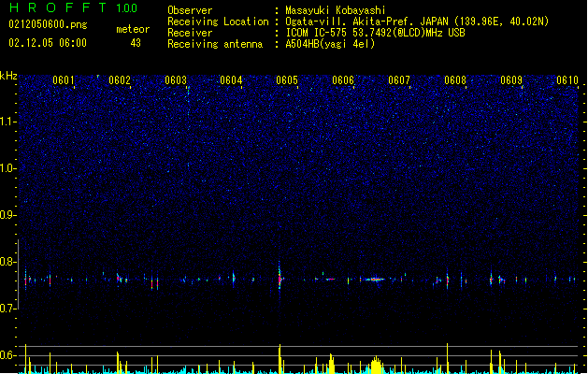
Task: Click the 0.7 kHz axis label
Action: [7, 309]
